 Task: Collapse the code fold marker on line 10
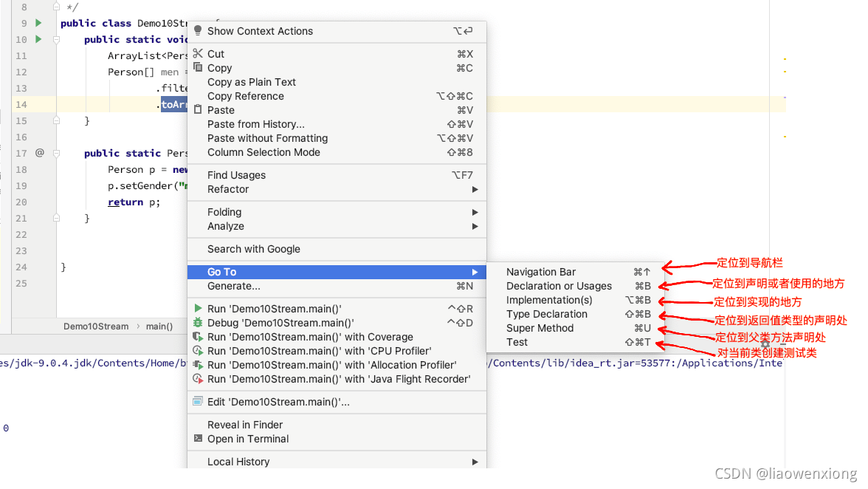pyautogui.click(x=56, y=39)
